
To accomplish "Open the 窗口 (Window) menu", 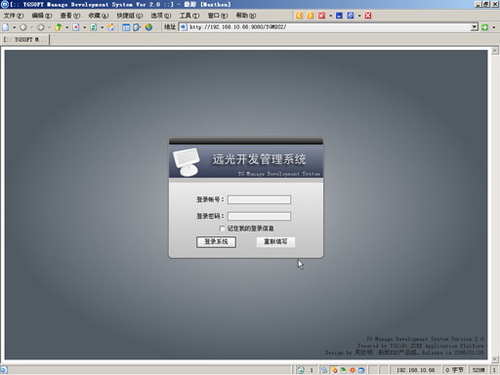I will click(218, 16).
